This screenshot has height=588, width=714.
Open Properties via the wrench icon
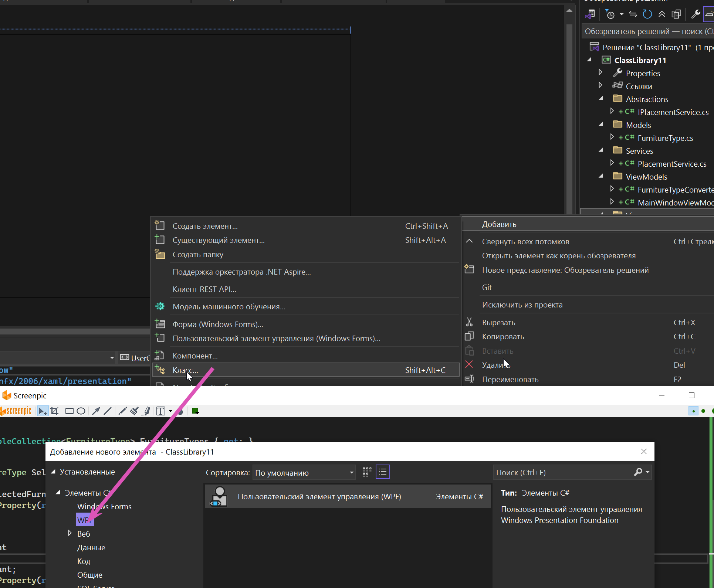tap(696, 14)
